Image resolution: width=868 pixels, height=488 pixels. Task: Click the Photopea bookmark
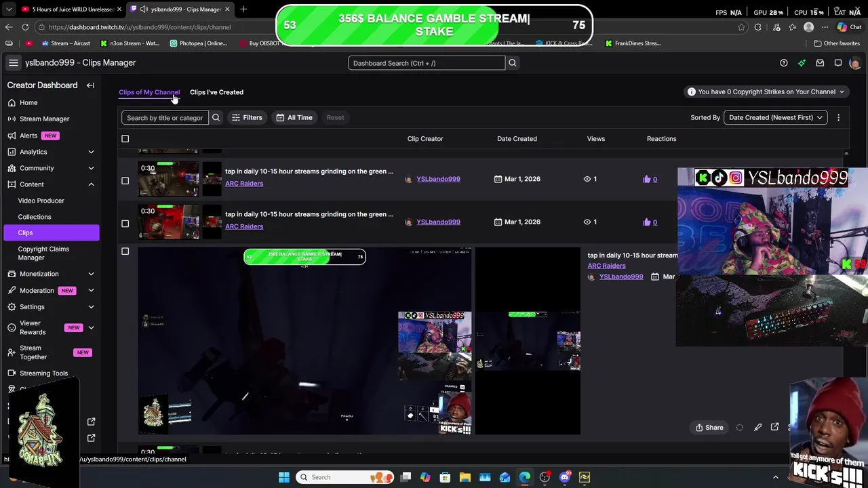[199, 43]
